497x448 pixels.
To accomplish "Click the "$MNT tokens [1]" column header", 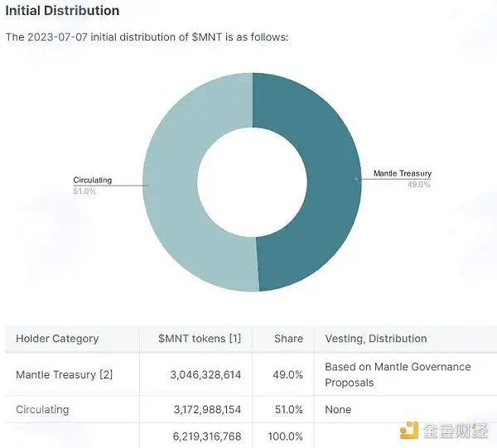I will point(200,339).
